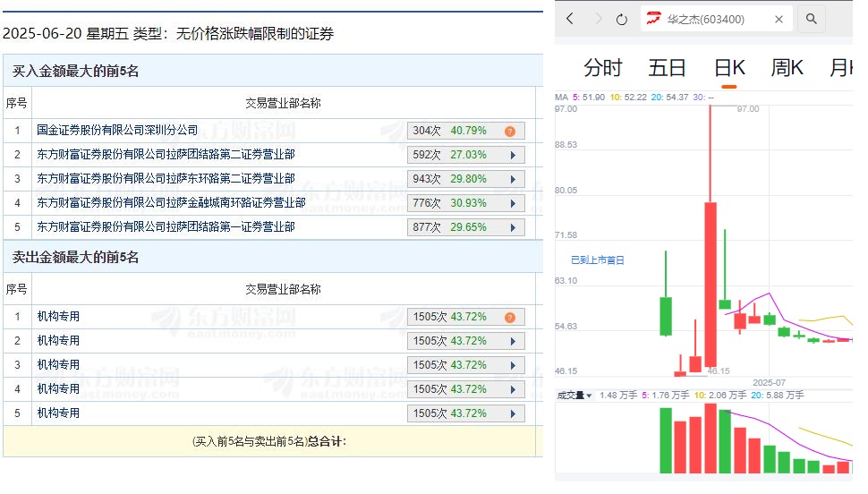This screenshot has width=868, height=494.
Task: Click the 卖出金额最大的前5名 header
Action: point(75,257)
